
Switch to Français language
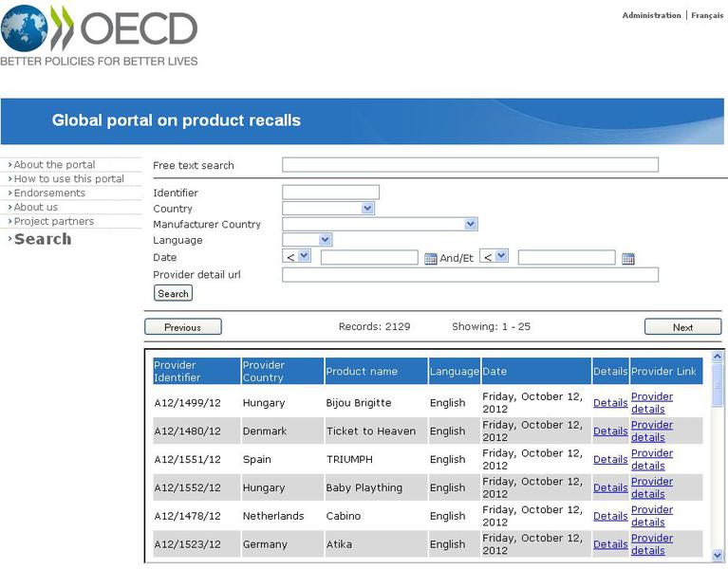point(707,15)
